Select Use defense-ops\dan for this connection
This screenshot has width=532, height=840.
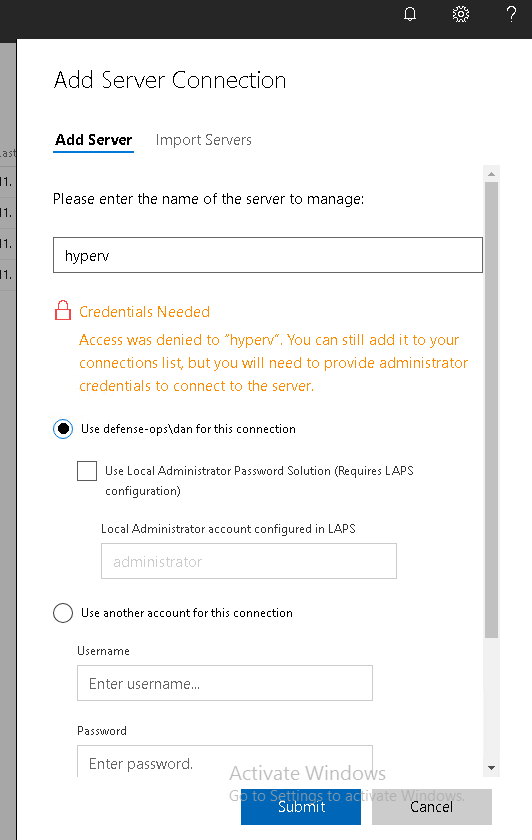[63, 429]
